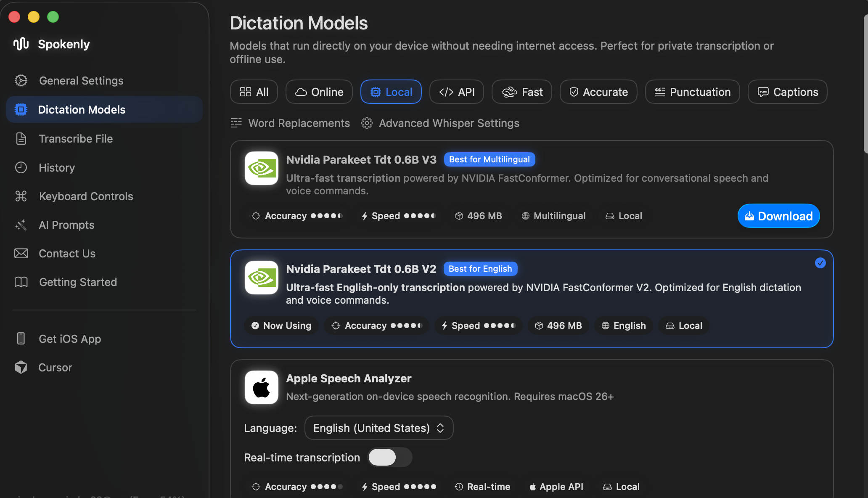
Task: Click the AI Prompts magic wand icon
Action: (x=21, y=225)
